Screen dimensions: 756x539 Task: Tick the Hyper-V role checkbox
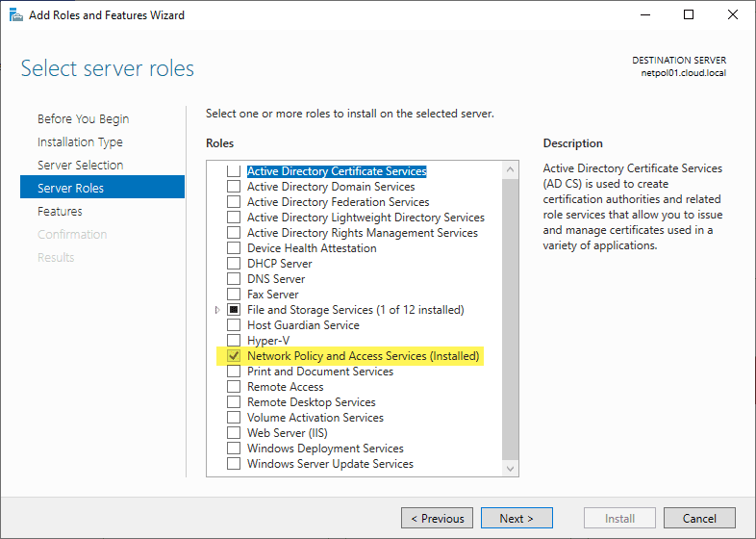point(233,341)
